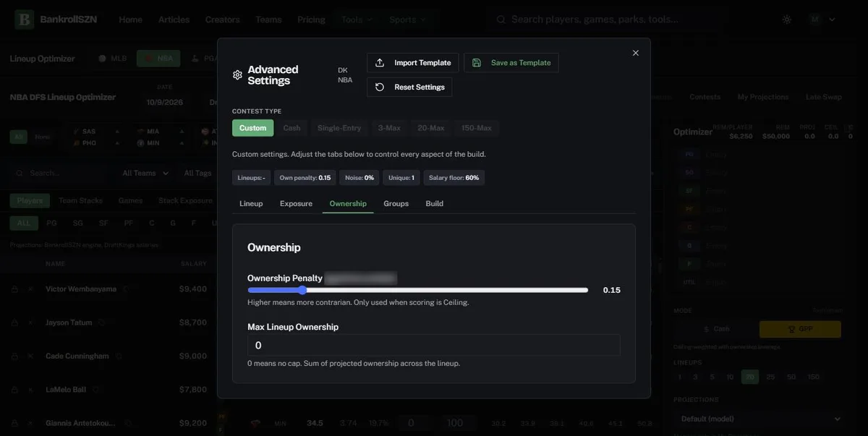Image resolution: width=868 pixels, height=436 pixels.
Task: Click the Save as Template disk icon
Action: [x=477, y=63]
